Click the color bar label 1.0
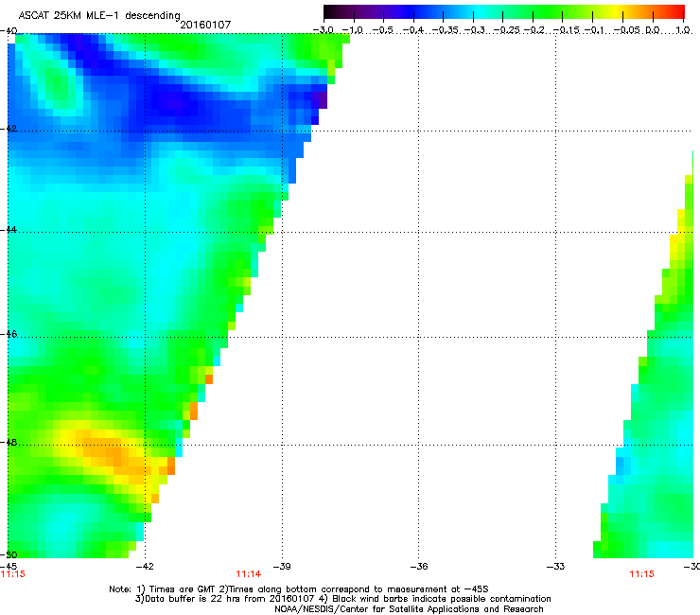The image size is (700, 615). [x=683, y=30]
